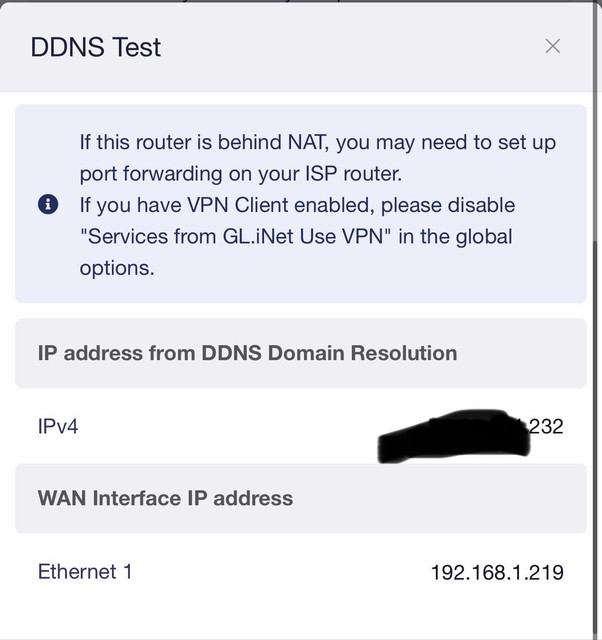The width and height of the screenshot is (602, 640).
Task: Select the DDNS Test dialog title
Action: coord(96,47)
